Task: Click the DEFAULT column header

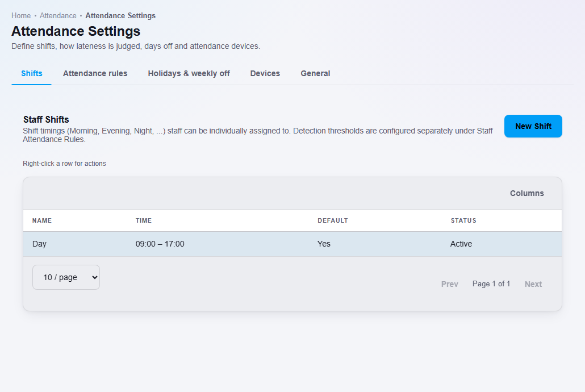Action: (333, 220)
